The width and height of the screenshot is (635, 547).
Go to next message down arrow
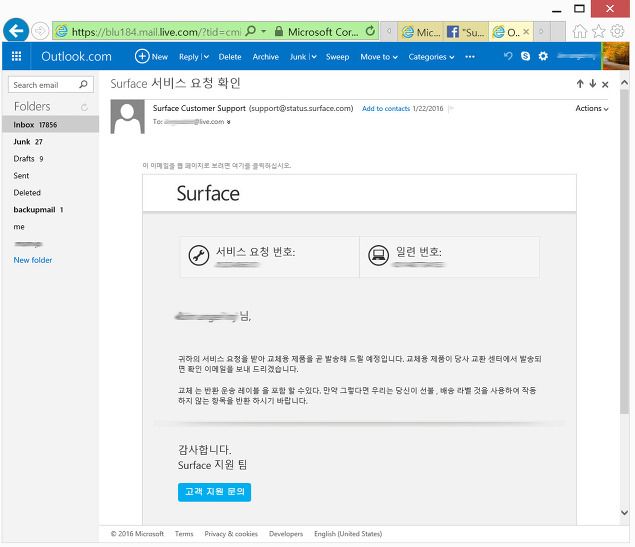coord(593,84)
